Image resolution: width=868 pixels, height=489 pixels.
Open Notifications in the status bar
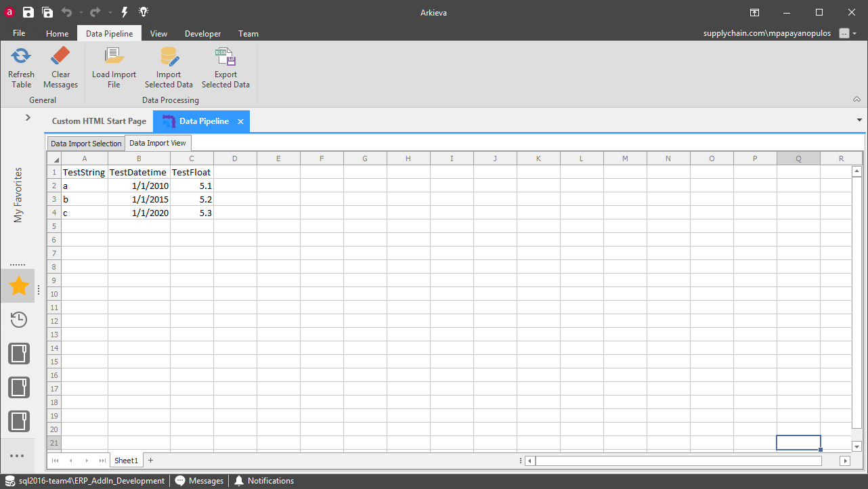(x=264, y=481)
